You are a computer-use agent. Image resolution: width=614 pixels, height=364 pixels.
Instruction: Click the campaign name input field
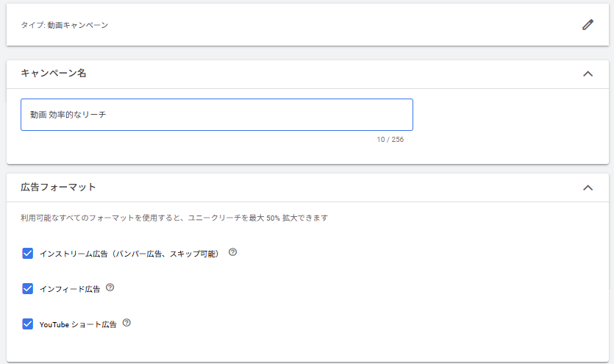tap(217, 115)
